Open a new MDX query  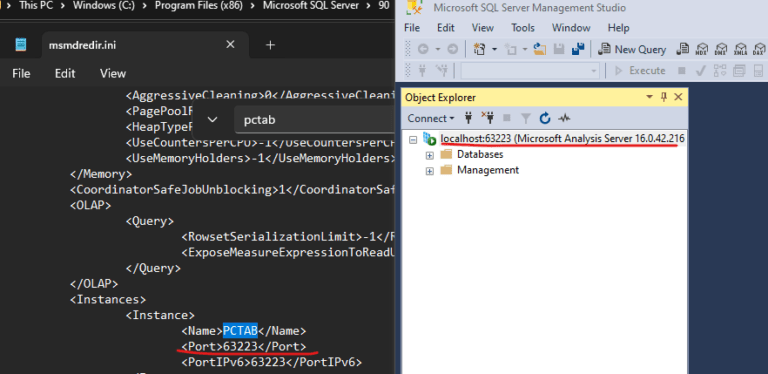click(701, 49)
